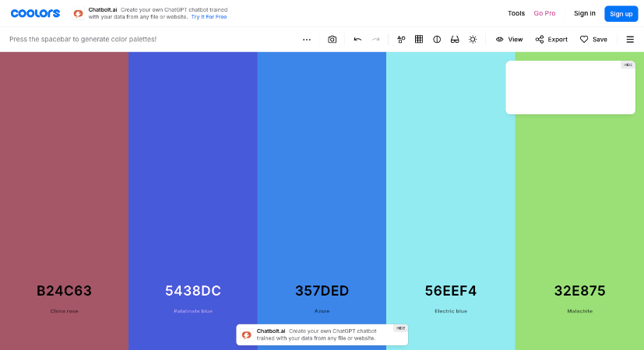Open the shapes palette visualizer tool
Screen dimensions: 644x350
401,39
